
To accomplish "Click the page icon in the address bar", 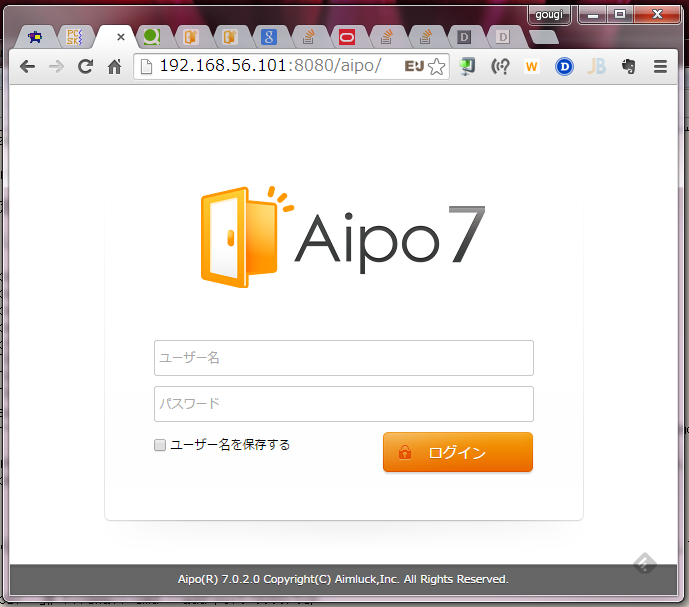I will 146,67.
